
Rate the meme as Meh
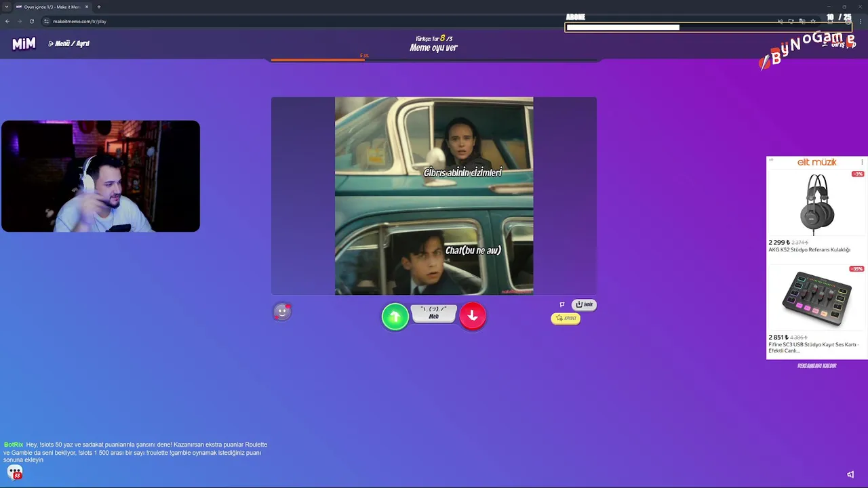pyautogui.click(x=434, y=313)
